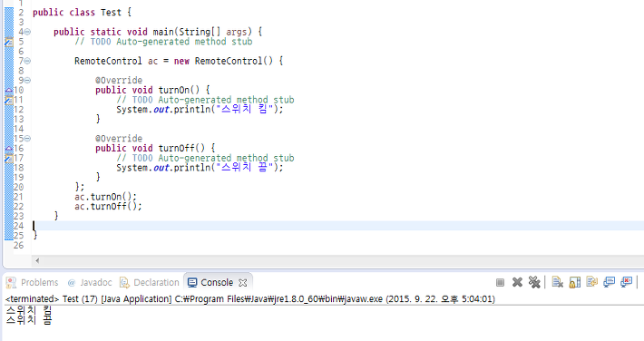644x341 pixels.
Task: Click the TODO task marker on line 17
Action: coord(9,158)
